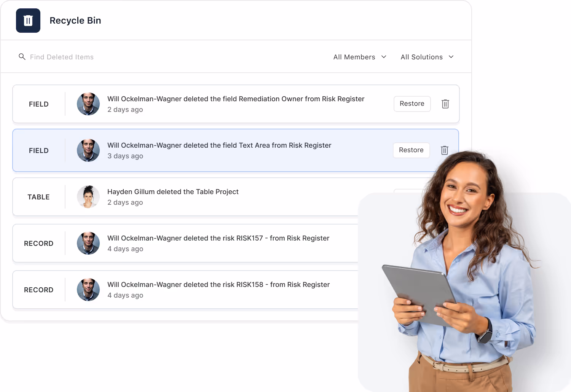Open the All Members dropdown

click(x=360, y=57)
